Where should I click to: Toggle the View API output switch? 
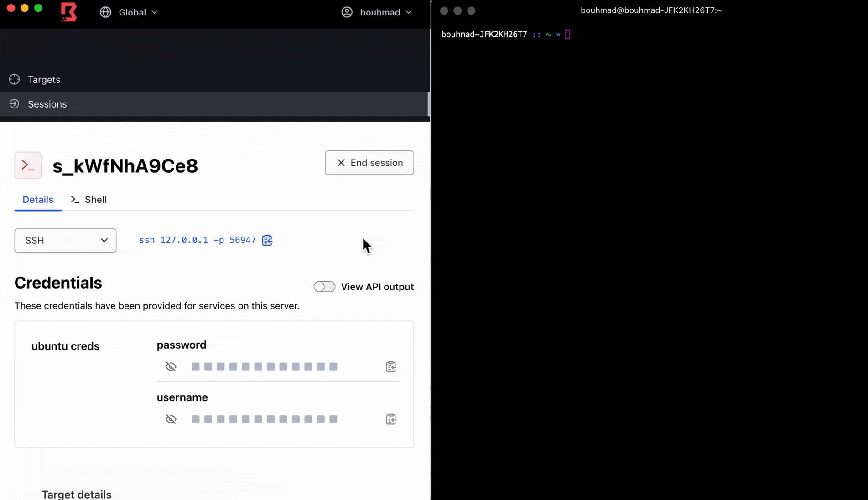pos(324,287)
